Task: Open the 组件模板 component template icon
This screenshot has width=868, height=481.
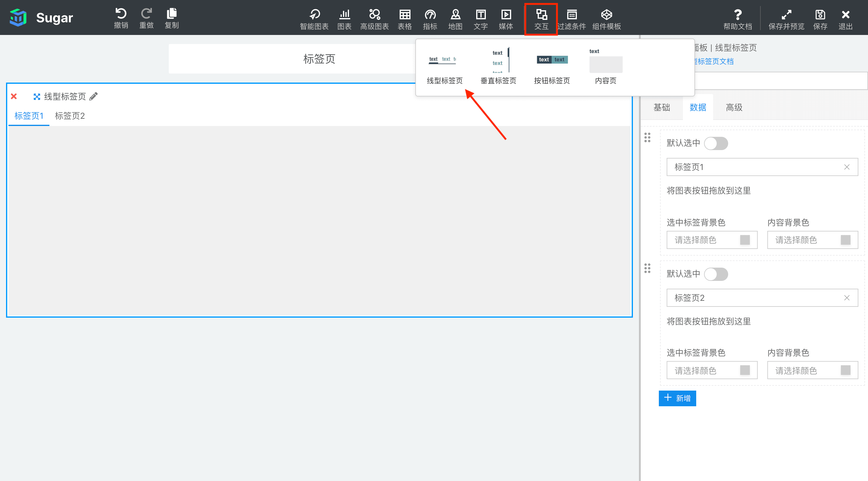Action: pos(606,15)
